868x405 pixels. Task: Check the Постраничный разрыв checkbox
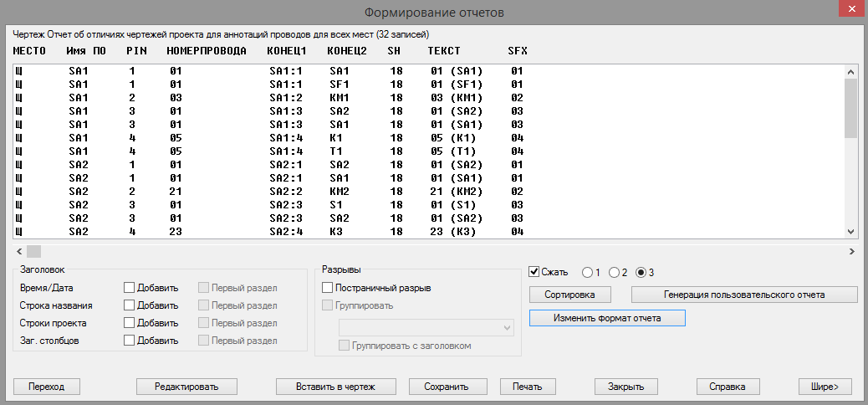(327, 288)
